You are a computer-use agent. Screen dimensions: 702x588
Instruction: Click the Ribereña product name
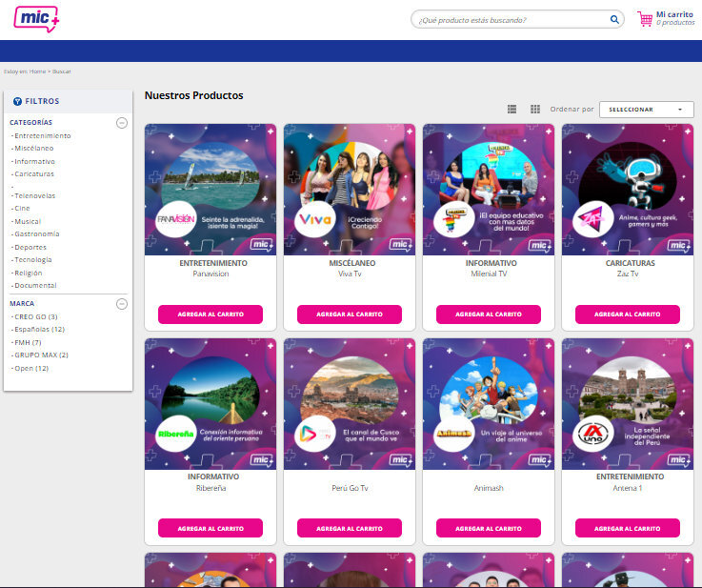[211, 488]
